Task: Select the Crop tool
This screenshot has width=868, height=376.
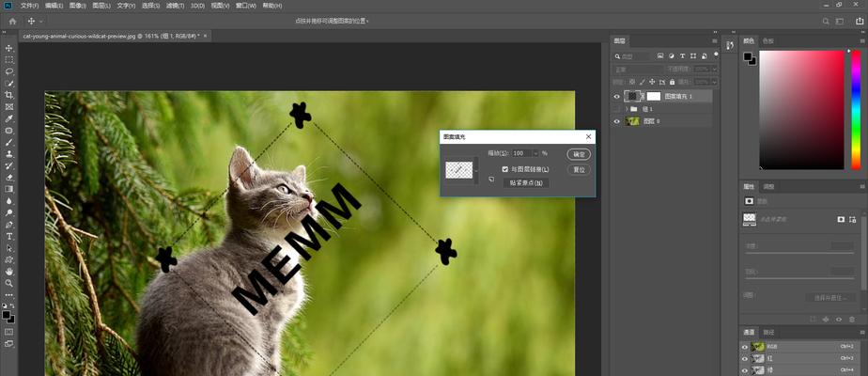Action: 8,95
